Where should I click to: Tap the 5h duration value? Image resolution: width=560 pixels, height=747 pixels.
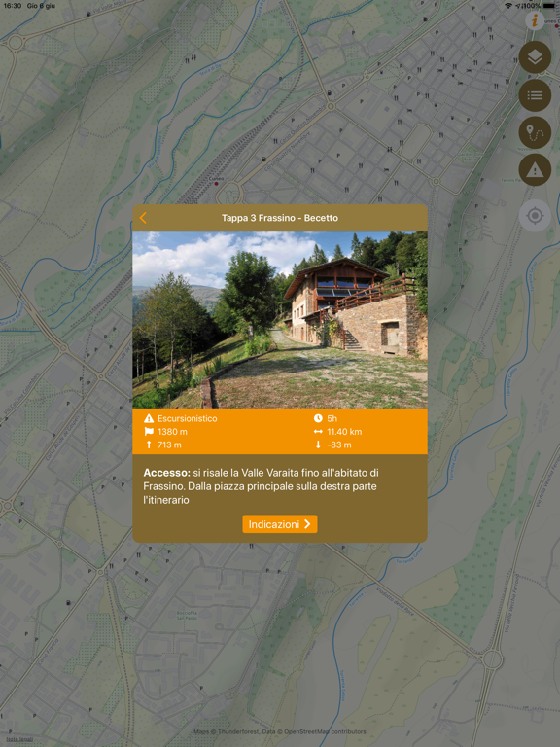(332, 418)
